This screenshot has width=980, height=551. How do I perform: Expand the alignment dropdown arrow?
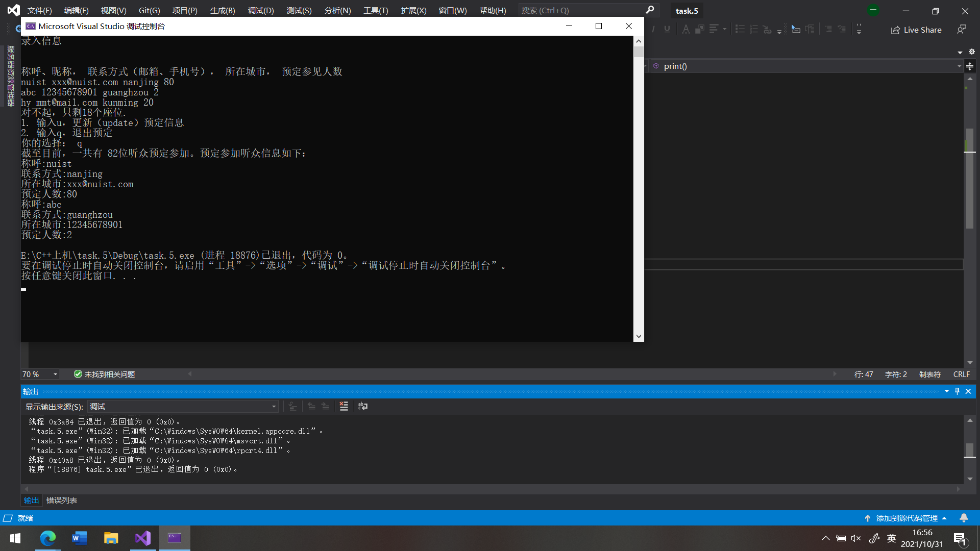tap(725, 30)
